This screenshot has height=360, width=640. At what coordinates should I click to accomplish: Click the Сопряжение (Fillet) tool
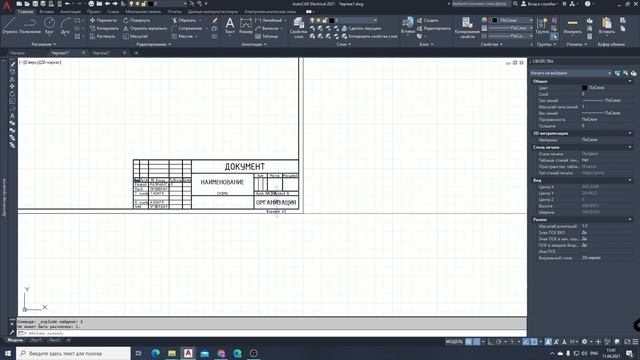[x=187, y=28]
